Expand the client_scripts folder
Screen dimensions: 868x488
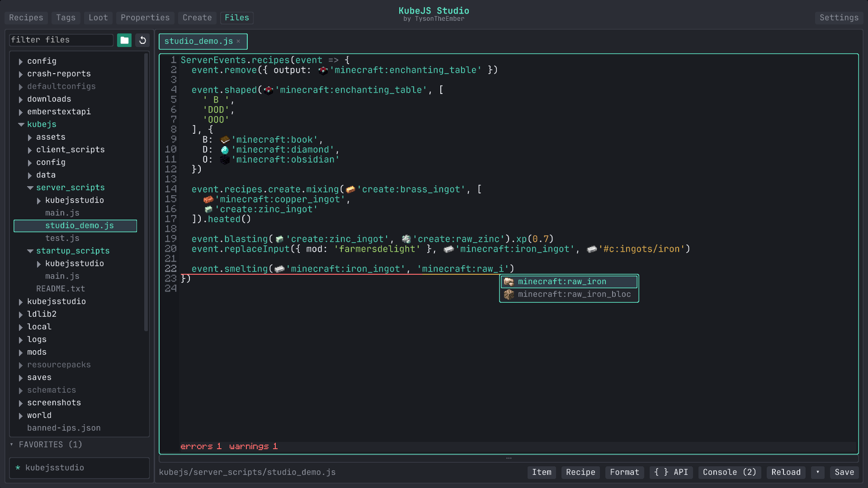[30, 150]
